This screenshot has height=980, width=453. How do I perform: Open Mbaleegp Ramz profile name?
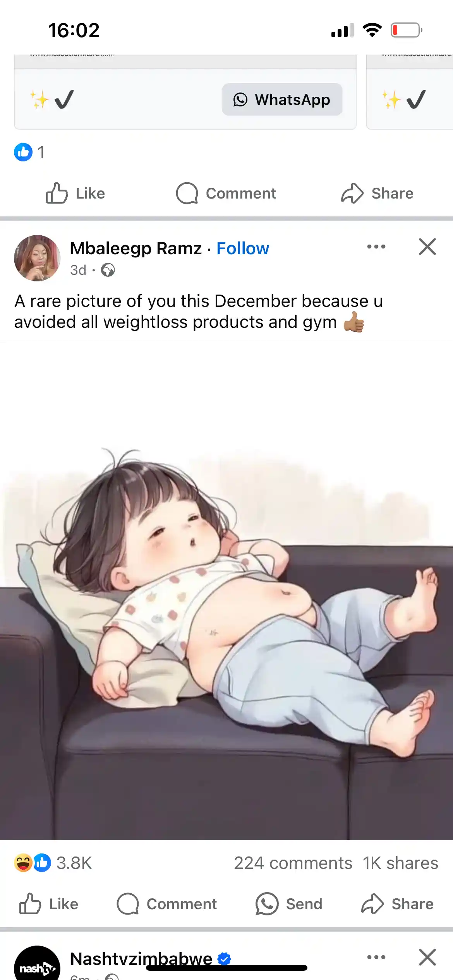(x=136, y=248)
